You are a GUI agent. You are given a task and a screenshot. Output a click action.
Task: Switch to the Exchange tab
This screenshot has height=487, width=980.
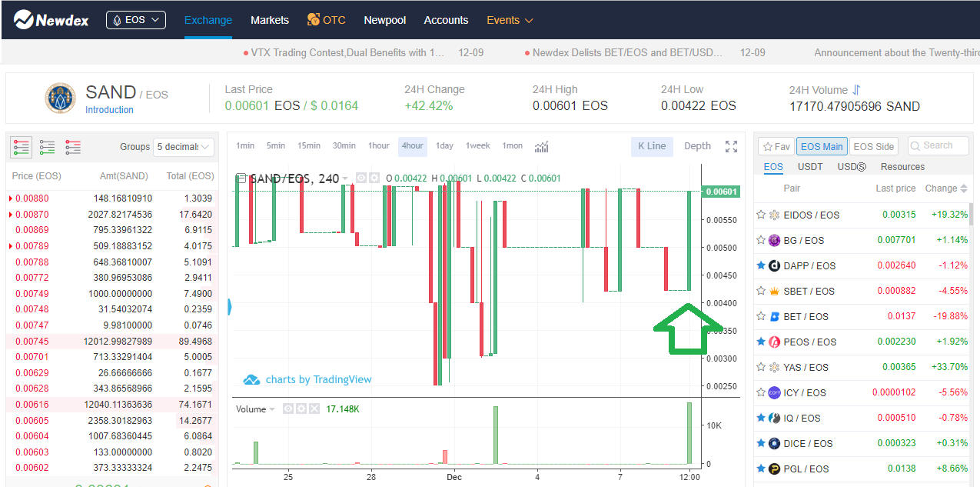[208, 20]
